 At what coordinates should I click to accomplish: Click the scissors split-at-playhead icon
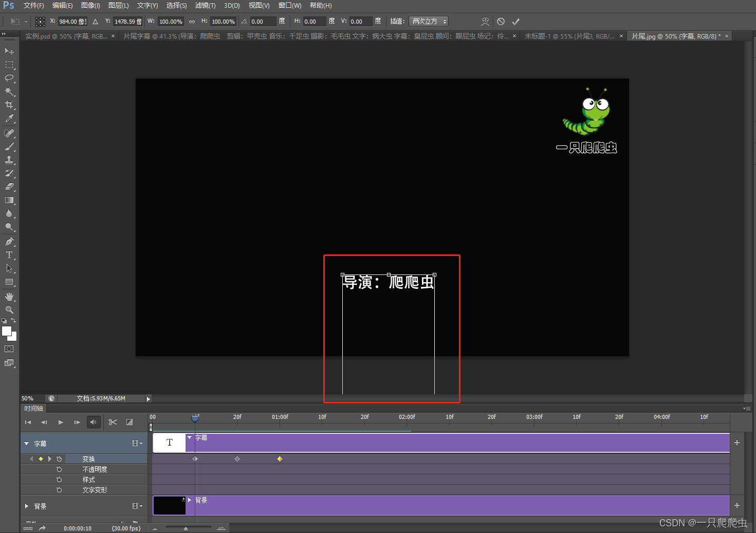113,422
